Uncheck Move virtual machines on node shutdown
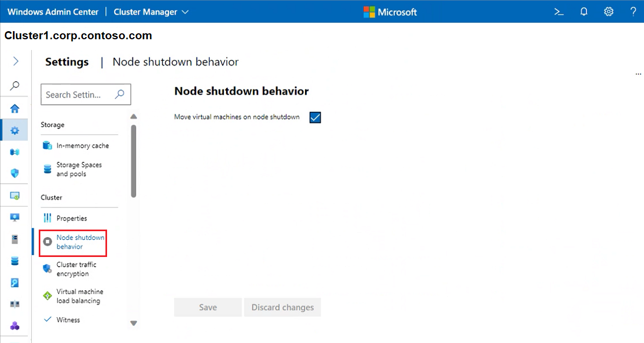Viewport: 644px width, 343px height. [x=315, y=117]
